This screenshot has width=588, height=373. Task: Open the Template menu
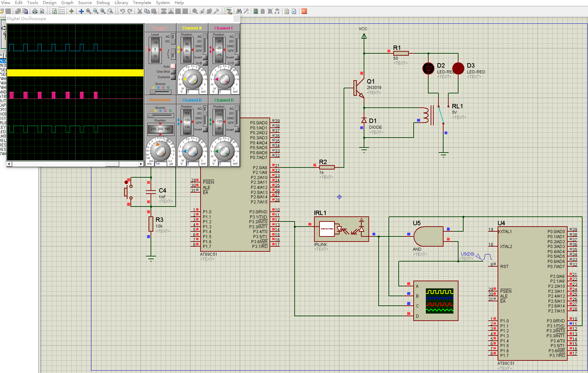click(x=142, y=3)
